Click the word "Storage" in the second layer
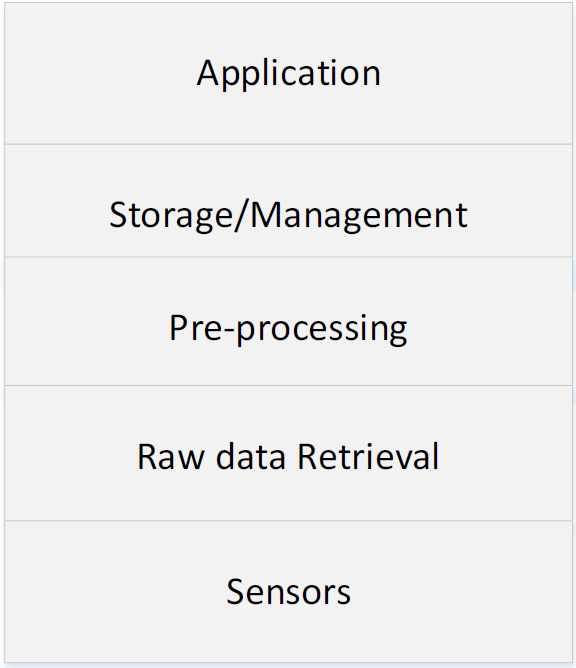Viewport: 576px width, 668px height. click(171, 216)
